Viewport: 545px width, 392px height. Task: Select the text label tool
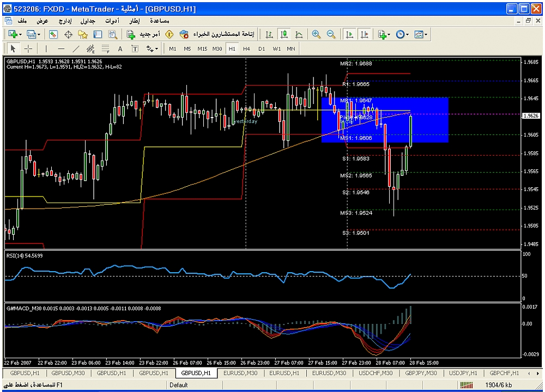tap(120, 49)
